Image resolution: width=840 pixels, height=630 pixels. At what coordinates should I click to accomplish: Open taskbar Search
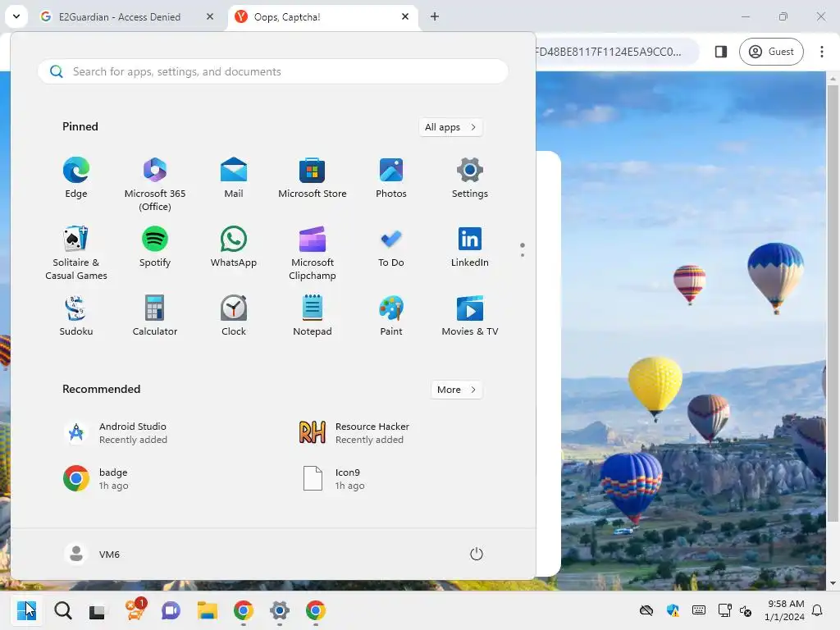click(62, 609)
